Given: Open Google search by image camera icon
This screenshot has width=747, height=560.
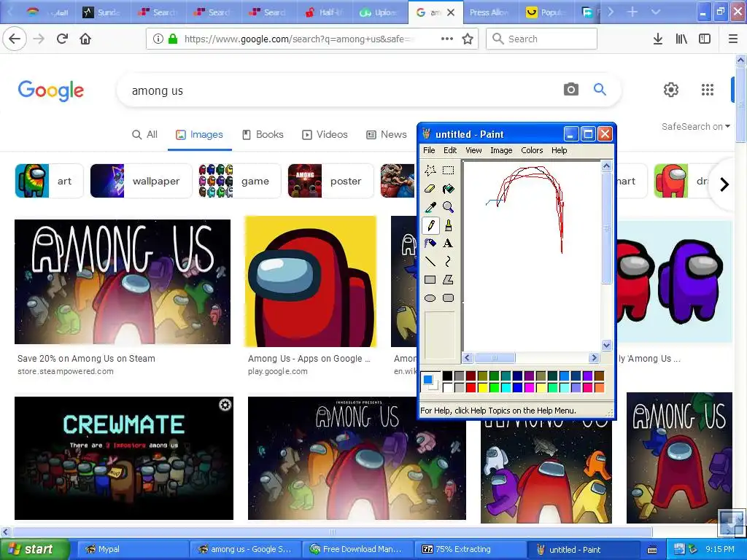Looking at the screenshot, I should click(570, 89).
